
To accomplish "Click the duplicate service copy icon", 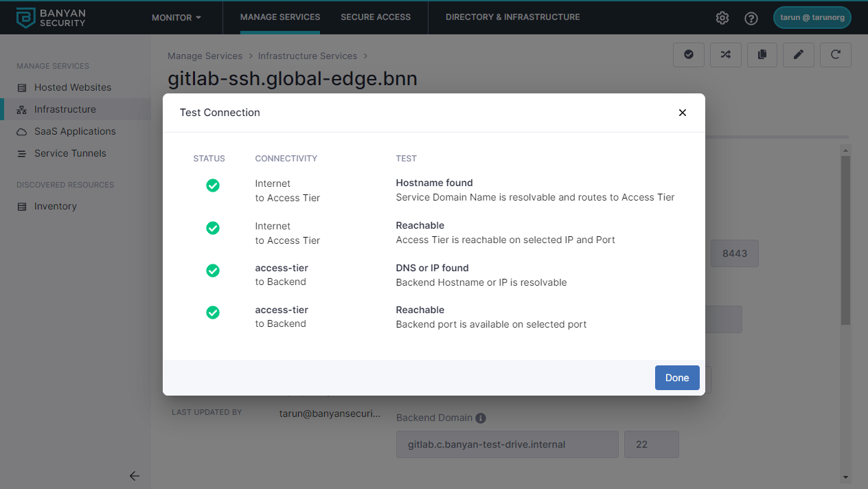I will (x=762, y=55).
